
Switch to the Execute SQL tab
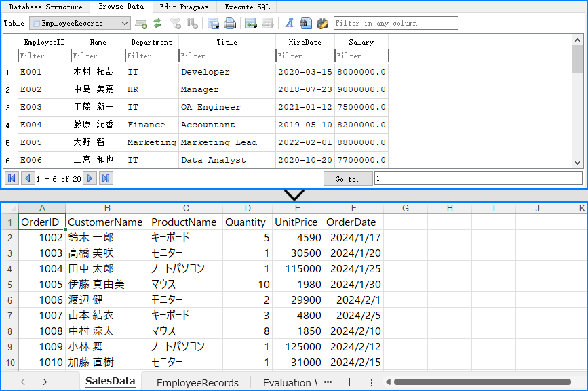(x=247, y=7)
